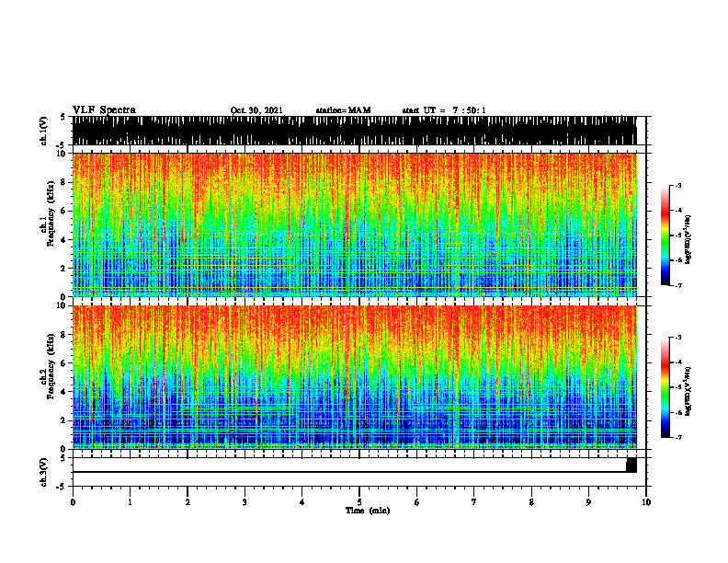Click the '6' tick label on the time axis
This screenshot has width=728, height=563.
417,502
